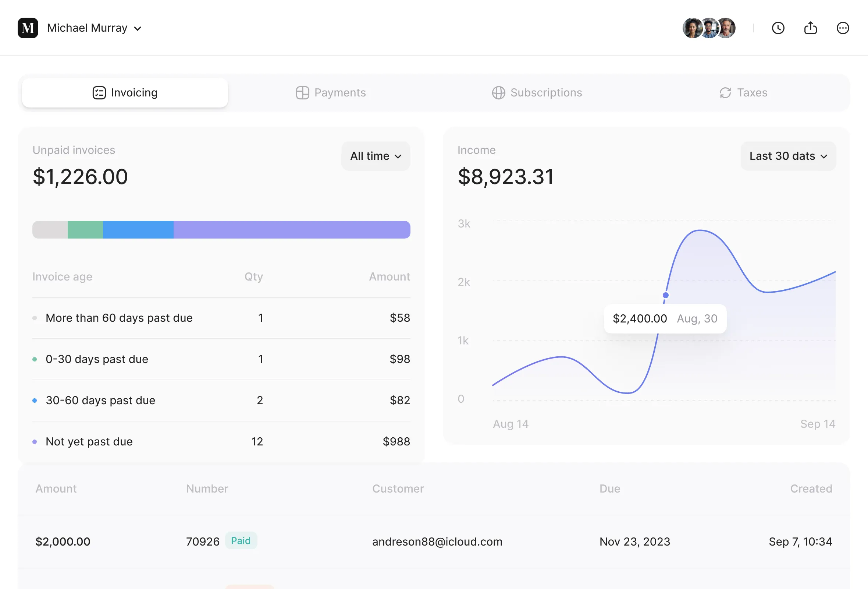
Task: Open the All time filter dropdown
Action: [376, 156]
